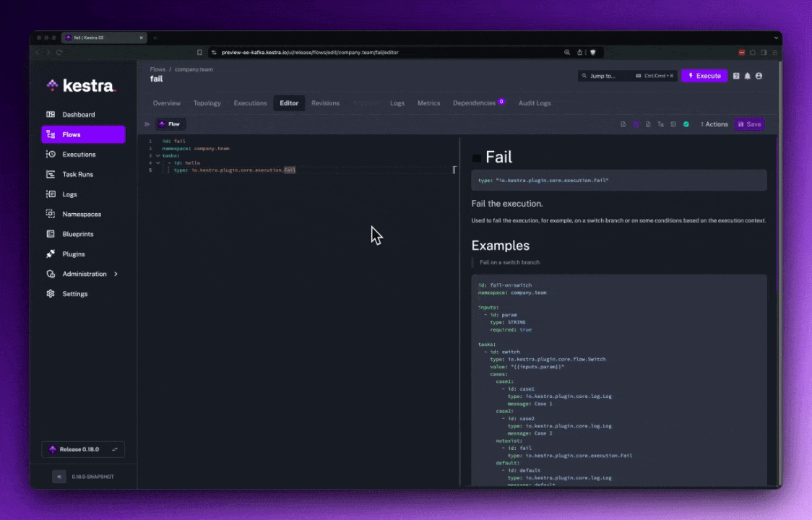Save the flow with the Save button

749,124
